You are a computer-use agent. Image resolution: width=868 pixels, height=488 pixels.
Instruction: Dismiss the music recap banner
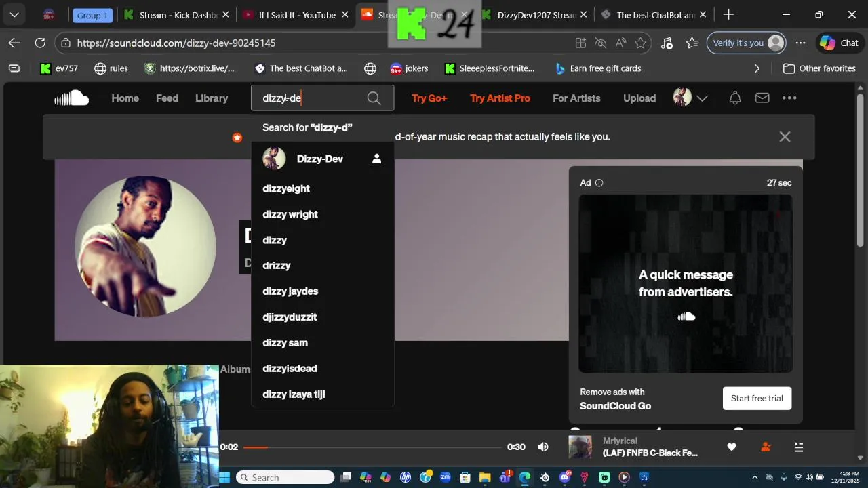point(785,137)
